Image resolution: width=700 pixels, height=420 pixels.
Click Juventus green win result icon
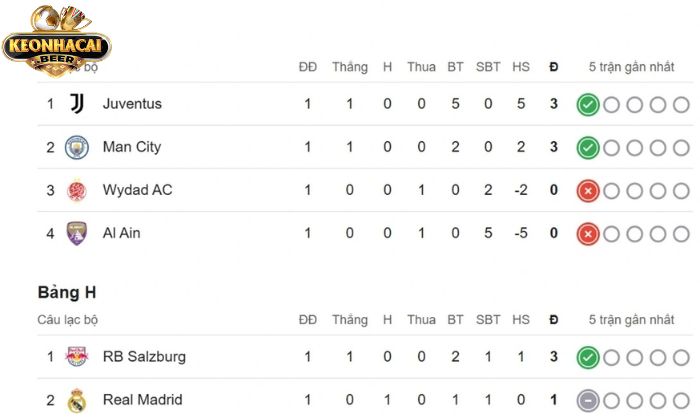point(588,105)
